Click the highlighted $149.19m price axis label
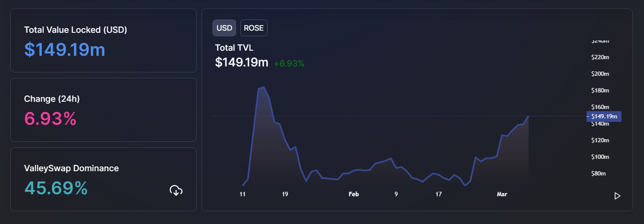Screen dimensions: 644x224 [x=604, y=116]
